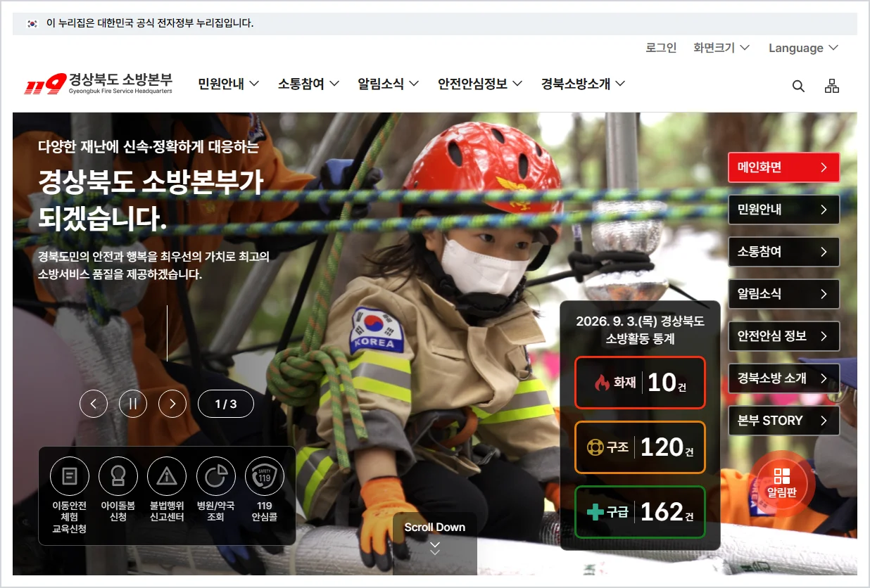Open 화재 10건 statistics box
This screenshot has width=870, height=588.
pos(640,383)
